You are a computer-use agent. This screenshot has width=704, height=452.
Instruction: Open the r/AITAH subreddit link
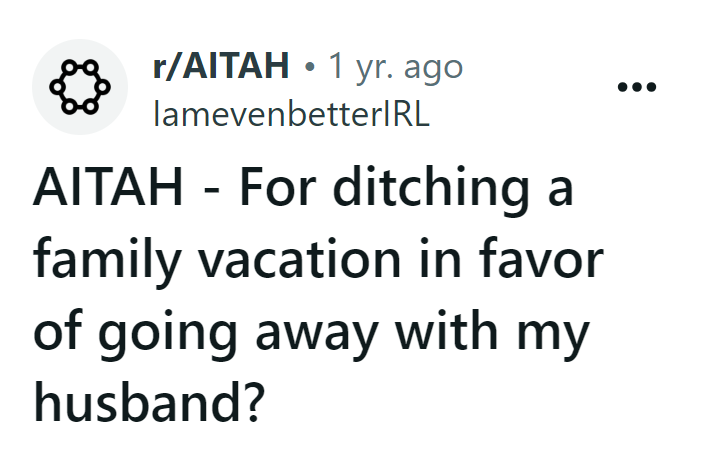tap(220, 68)
